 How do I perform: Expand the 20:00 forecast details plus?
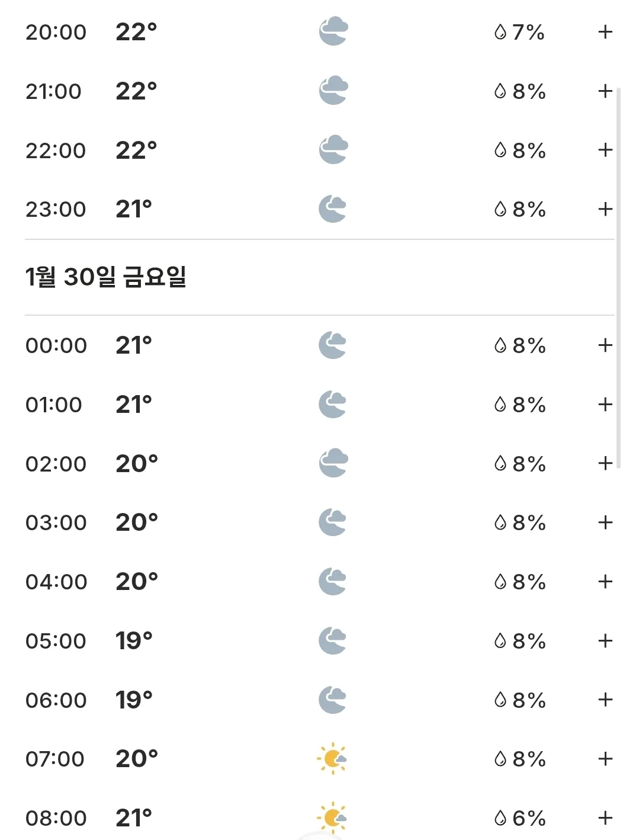605,32
